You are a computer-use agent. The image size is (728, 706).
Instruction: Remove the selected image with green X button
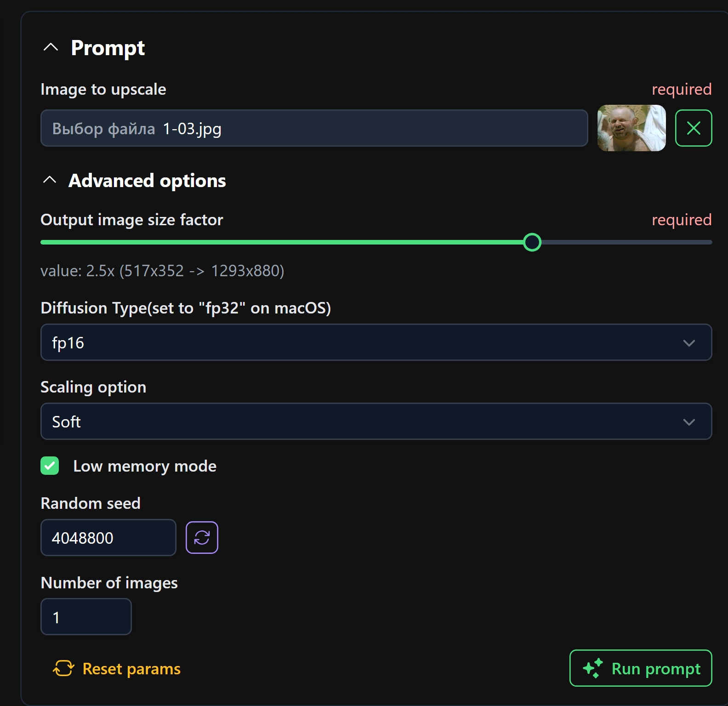[693, 128]
